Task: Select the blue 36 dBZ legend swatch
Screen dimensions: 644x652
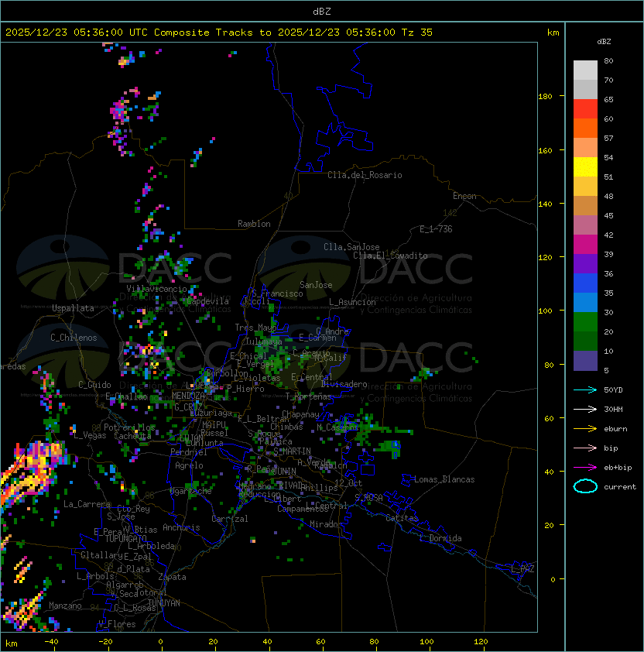Action: coord(585,283)
